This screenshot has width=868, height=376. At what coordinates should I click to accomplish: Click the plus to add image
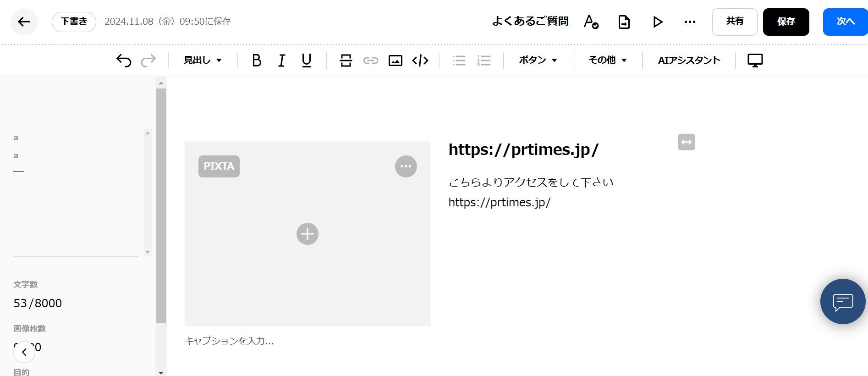coord(307,234)
